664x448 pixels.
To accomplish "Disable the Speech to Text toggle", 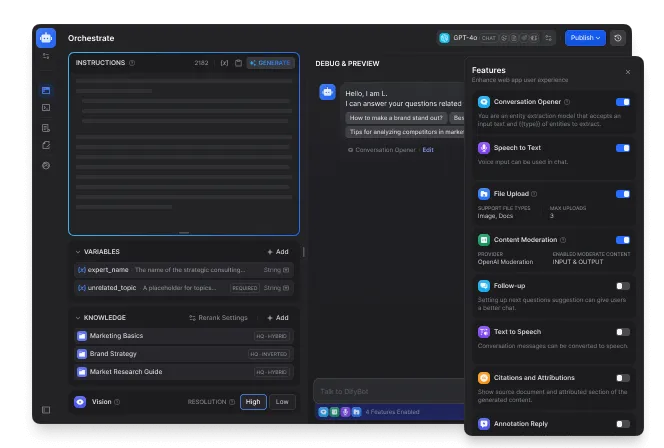I will pos(622,148).
